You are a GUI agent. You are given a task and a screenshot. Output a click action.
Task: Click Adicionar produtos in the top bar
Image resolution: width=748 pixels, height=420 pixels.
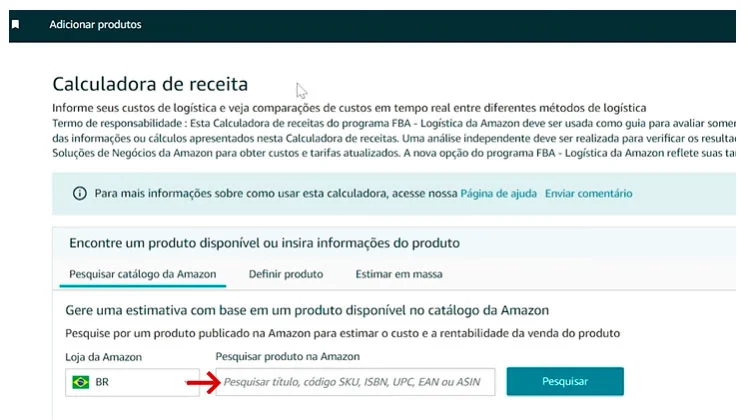[95, 24]
